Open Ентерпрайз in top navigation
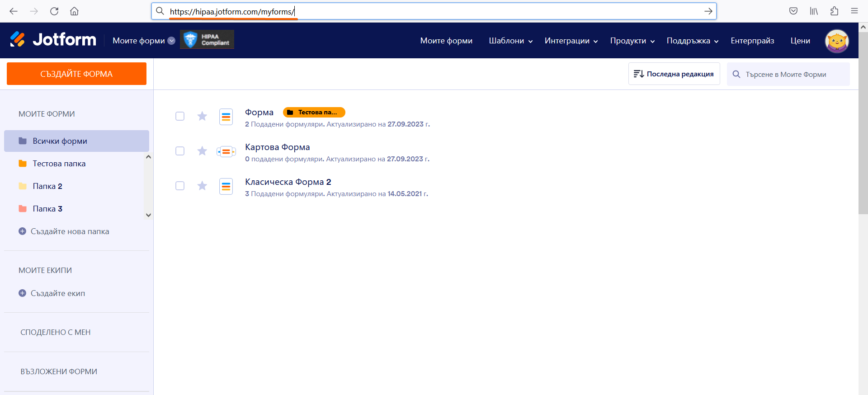This screenshot has height=395, width=868. coord(752,41)
